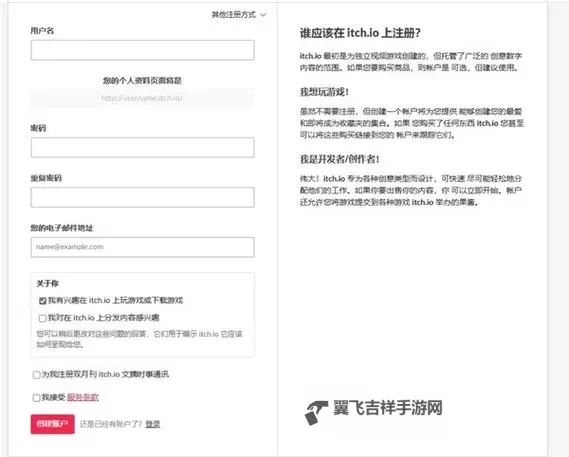Click the 我想玩游戏 heading
This screenshot has width=569, height=457.
(x=324, y=92)
